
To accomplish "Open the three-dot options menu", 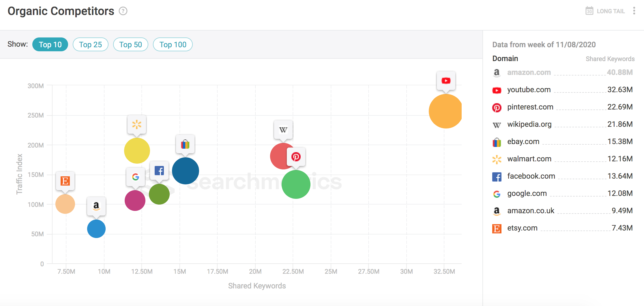I will tap(634, 11).
